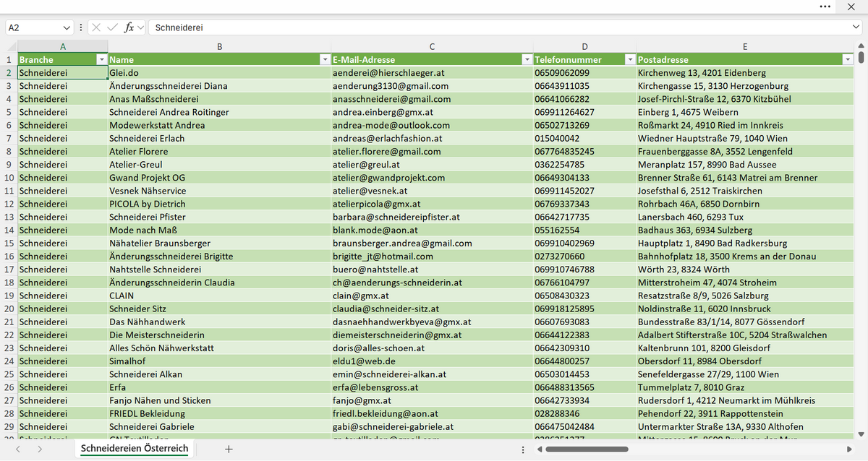Select column B by its header
This screenshot has width=868, height=461.
(219, 47)
